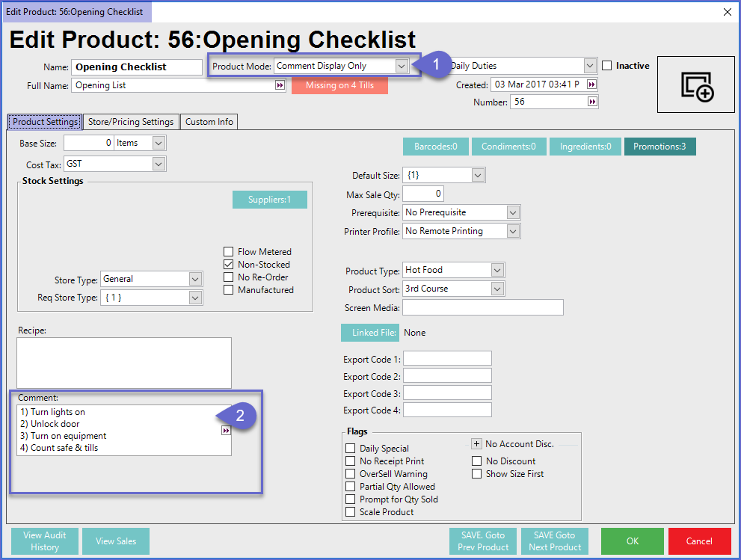
Task: Open the Promotions:3 button
Action: 659,147
